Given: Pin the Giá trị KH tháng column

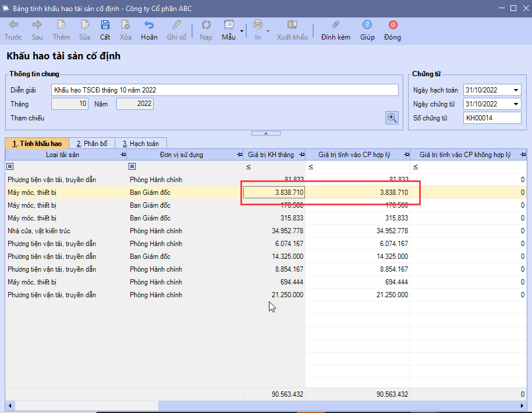Looking at the screenshot, I should pyautogui.click(x=302, y=155).
